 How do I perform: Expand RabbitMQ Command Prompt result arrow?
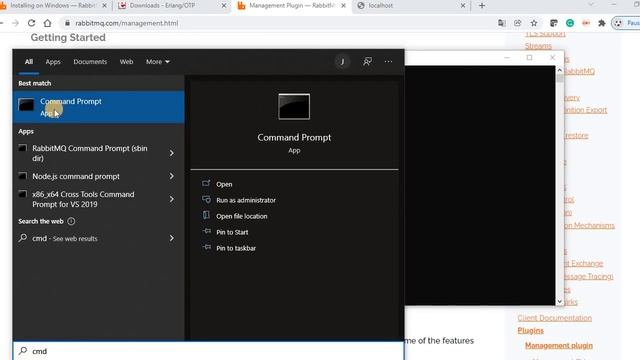pyautogui.click(x=172, y=153)
